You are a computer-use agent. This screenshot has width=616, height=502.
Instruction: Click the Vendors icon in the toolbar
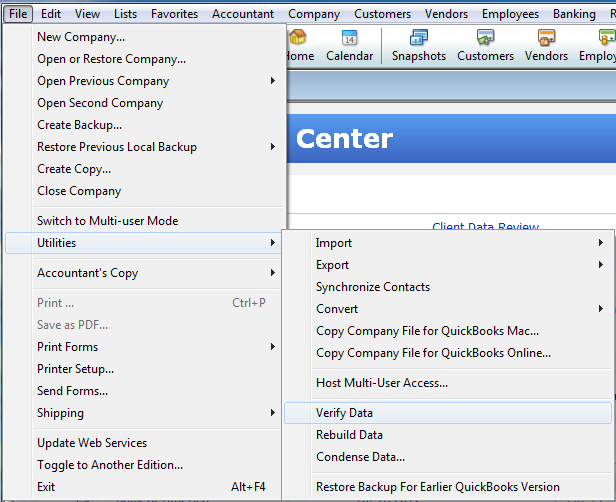(546, 46)
